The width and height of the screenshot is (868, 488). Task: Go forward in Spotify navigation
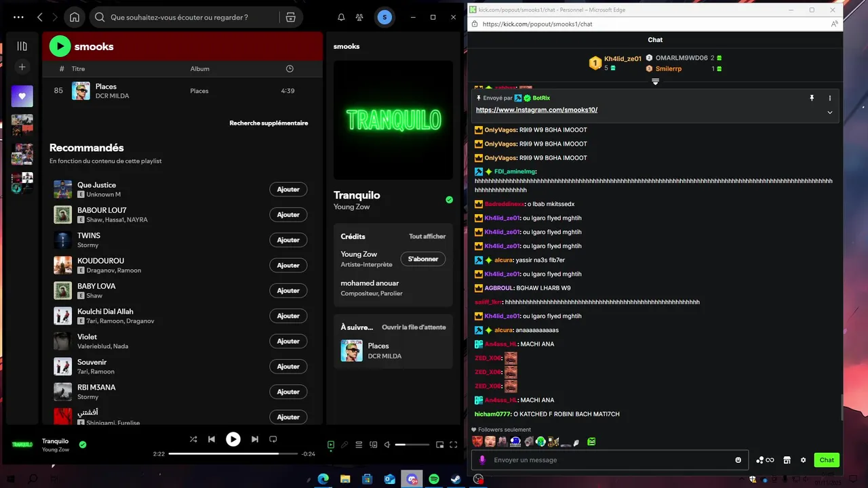click(x=55, y=17)
